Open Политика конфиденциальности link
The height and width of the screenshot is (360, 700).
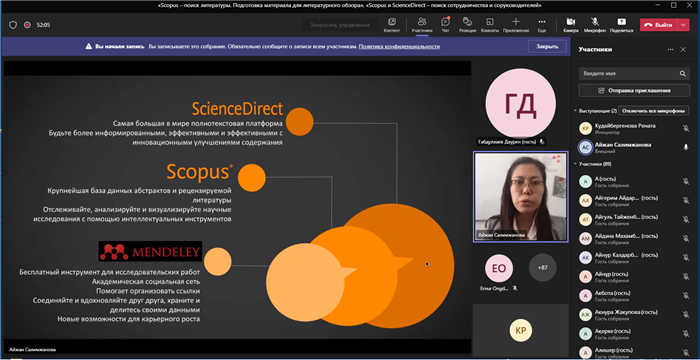[399, 46]
